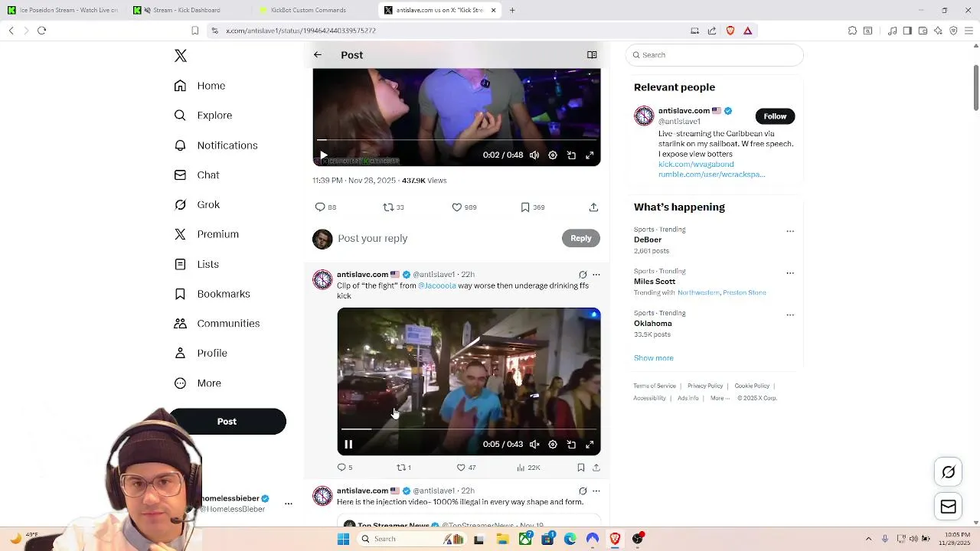More options for DeBoer trend

(x=790, y=231)
